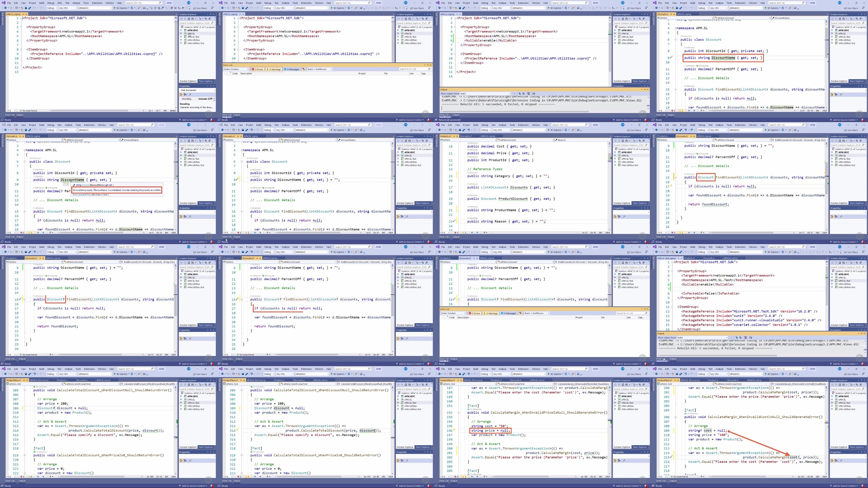Open Entire Solution dropdown in Error List under APM.SL.csproj

pyautogui.click(x=236, y=69)
